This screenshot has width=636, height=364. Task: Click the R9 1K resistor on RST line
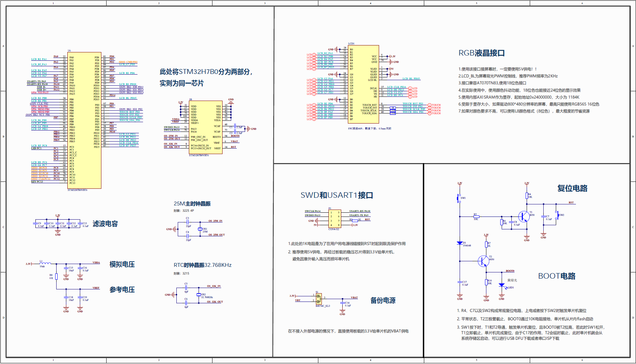pos(355,221)
